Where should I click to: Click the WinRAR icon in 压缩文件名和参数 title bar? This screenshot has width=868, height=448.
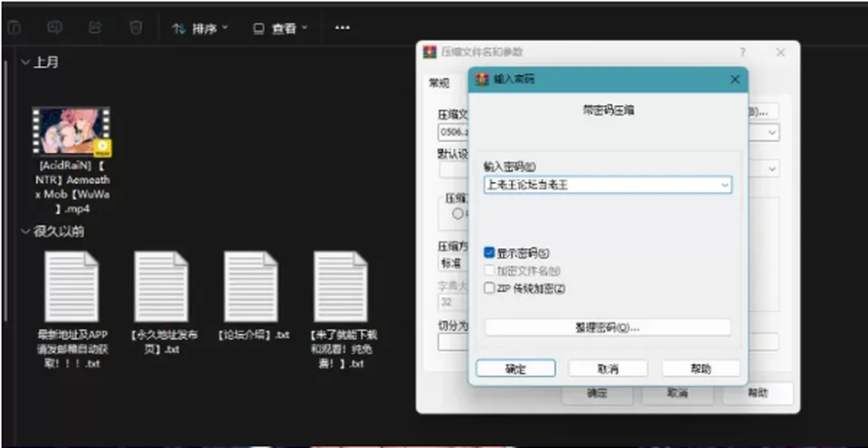coord(429,52)
